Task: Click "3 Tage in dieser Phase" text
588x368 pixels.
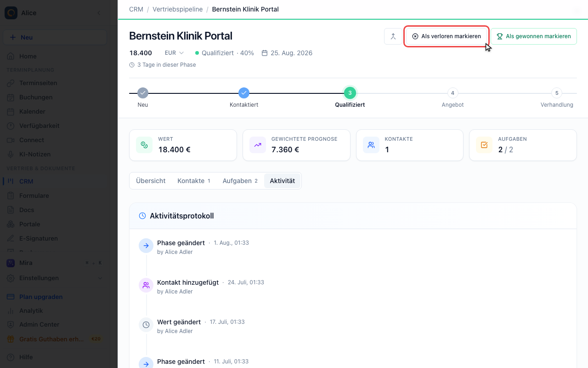Action: (x=167, y=65)
